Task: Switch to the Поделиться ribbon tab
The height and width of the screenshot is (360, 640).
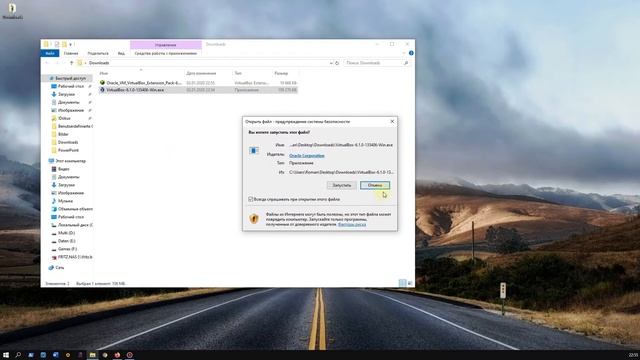Action: click(98, 53)
